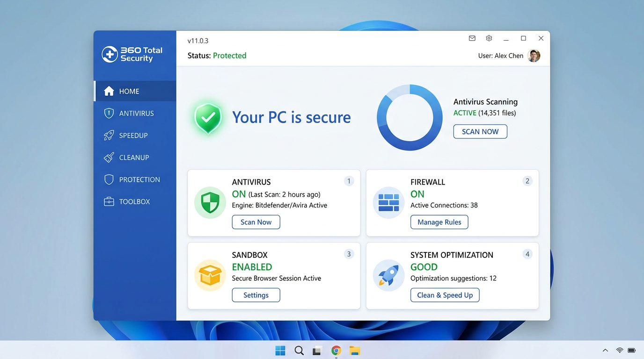Show hidden icons in the system tray
The image size is (644, 359).
[x=605, y=350]
